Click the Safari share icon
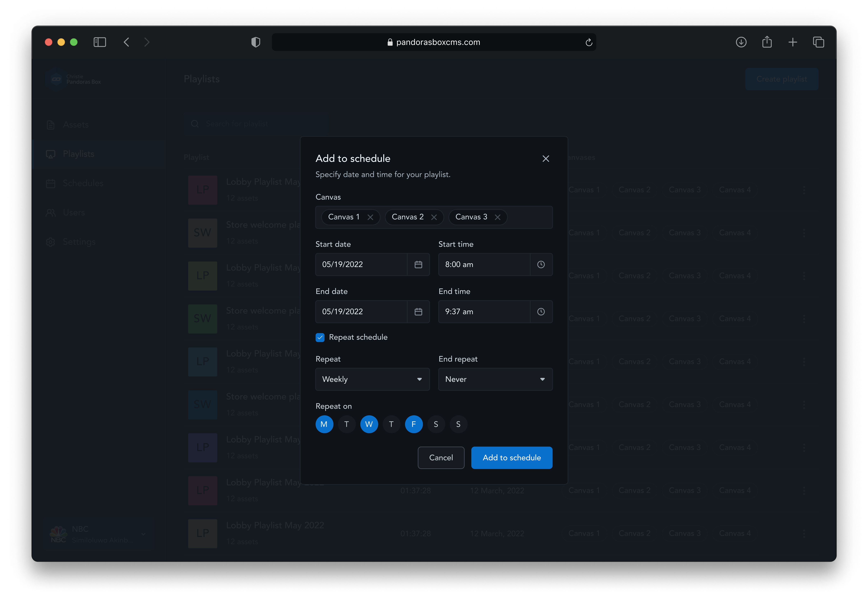Viewport: 868px width, 599px height. point(767,42)
